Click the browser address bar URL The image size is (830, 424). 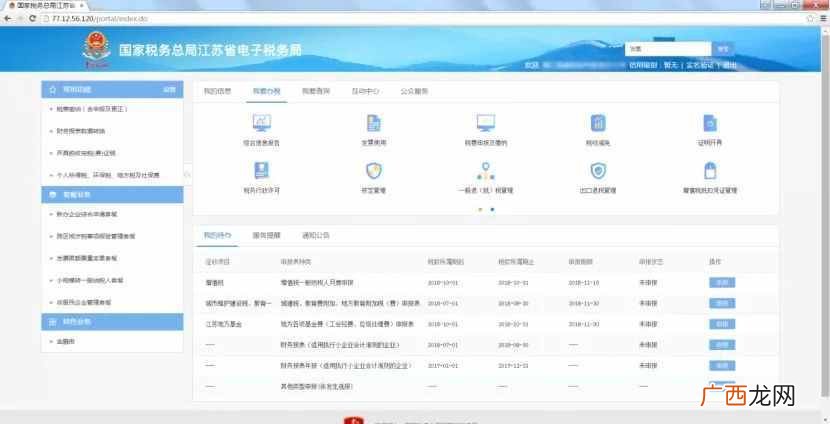[100, 19]
